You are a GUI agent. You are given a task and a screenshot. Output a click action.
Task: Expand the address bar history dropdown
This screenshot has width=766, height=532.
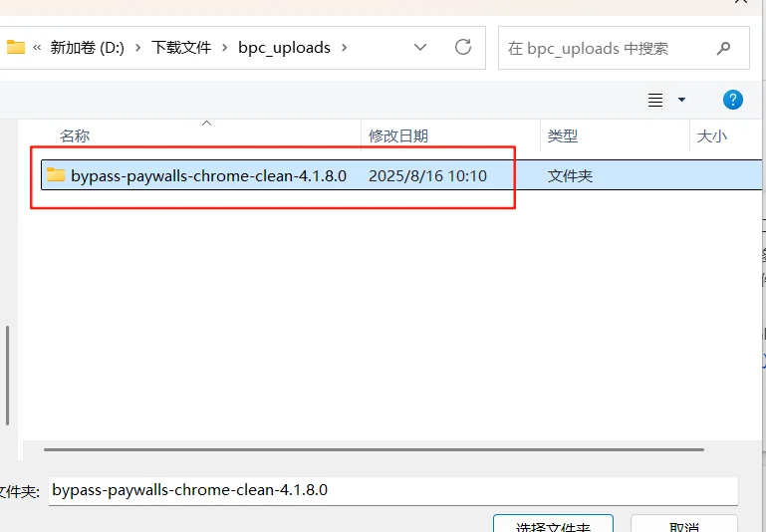click(420, 48)
